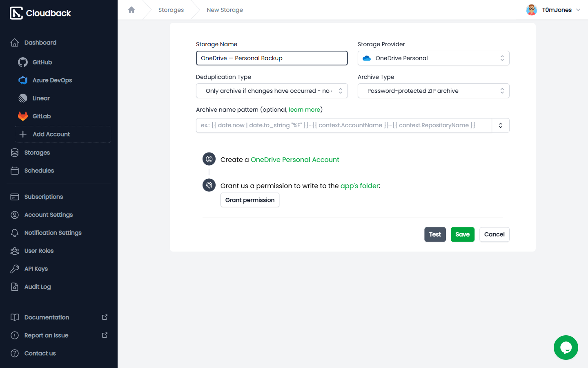Click the Audit Log document icon
The image size is (588, 368).
15,287
